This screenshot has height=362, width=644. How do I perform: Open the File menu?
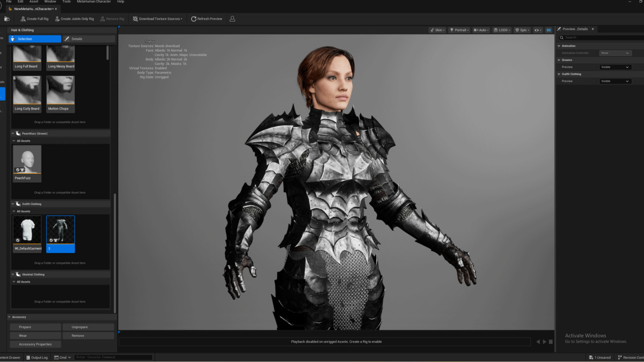coord(9,2)
